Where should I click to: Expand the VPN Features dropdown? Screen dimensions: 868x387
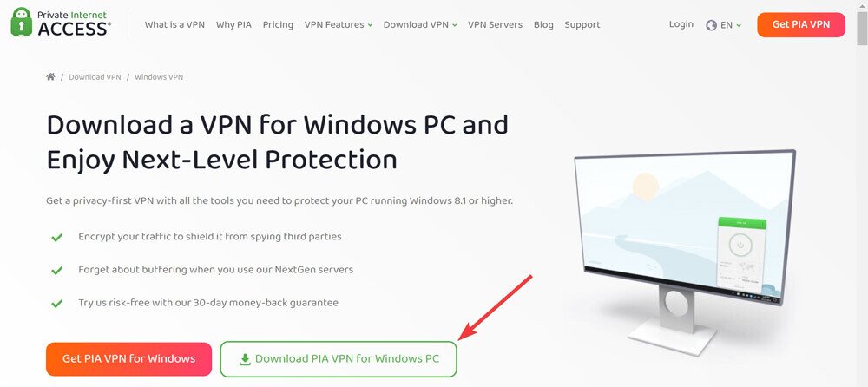point(339,25)
